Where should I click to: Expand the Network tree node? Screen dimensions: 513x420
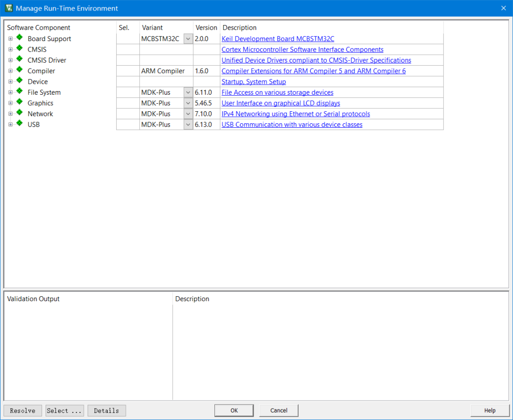point(11,114)
